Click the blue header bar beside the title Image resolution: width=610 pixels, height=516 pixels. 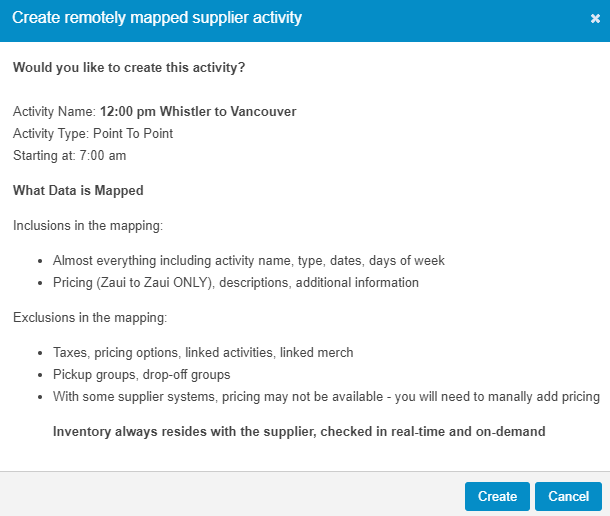coord(443,20)
